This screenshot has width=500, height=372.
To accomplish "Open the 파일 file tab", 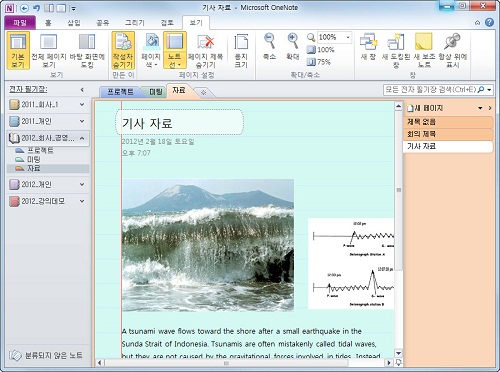I will [20, 23].
